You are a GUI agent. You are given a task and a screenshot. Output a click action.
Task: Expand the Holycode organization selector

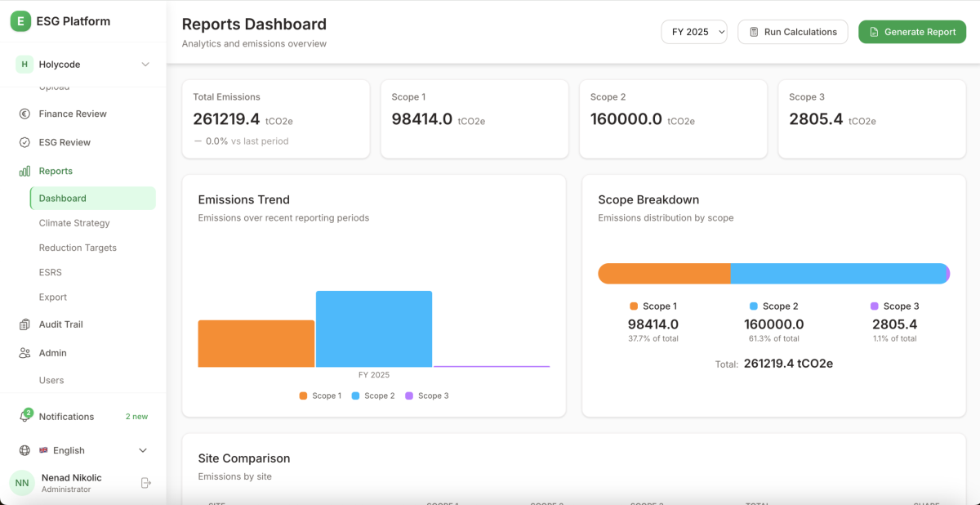tap(145, 65)
